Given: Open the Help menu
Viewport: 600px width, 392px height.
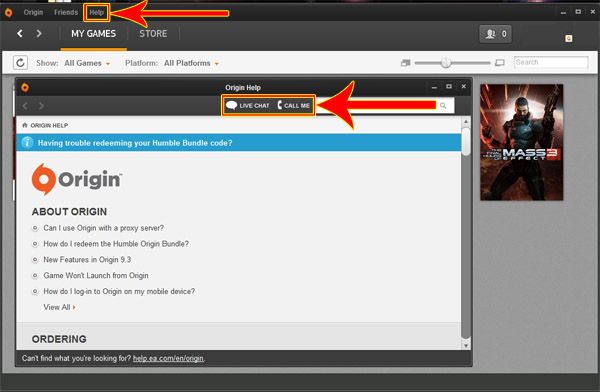Looking at the screenshot, I should click(x=96, y=12).
